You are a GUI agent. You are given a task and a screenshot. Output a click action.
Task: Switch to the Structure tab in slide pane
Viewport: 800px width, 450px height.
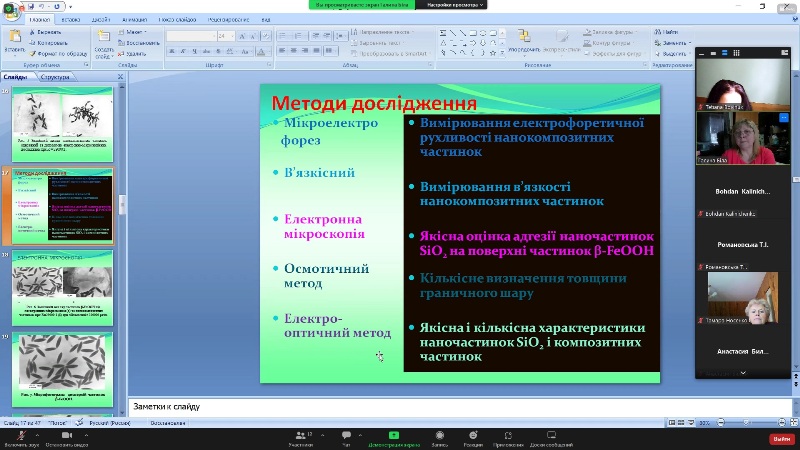[56, 77]
